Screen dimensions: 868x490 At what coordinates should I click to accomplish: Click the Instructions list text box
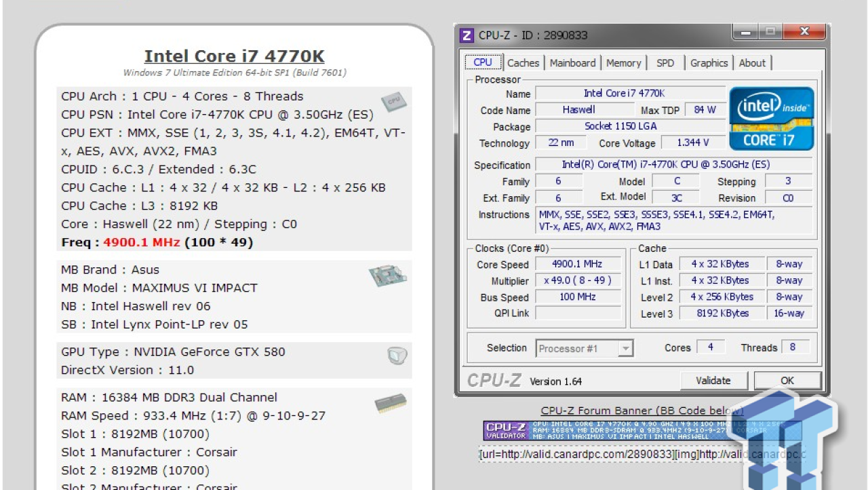[675, 221]
